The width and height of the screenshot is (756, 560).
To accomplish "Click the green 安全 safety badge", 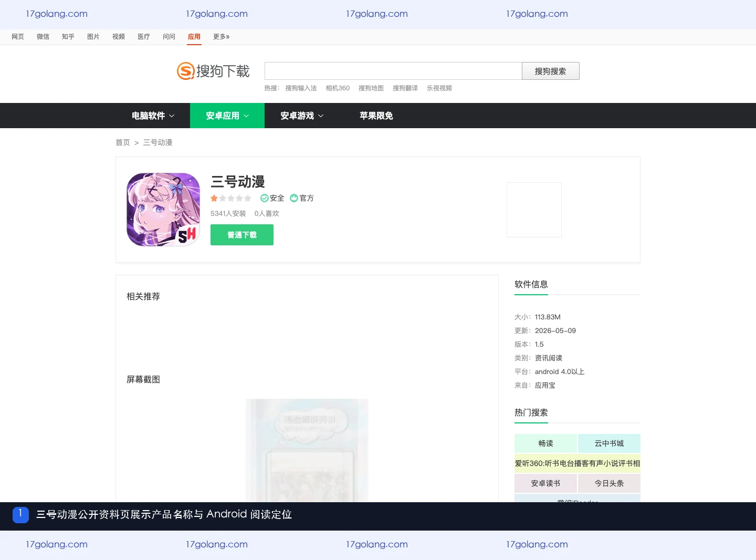I will click(x=272, y=198).
